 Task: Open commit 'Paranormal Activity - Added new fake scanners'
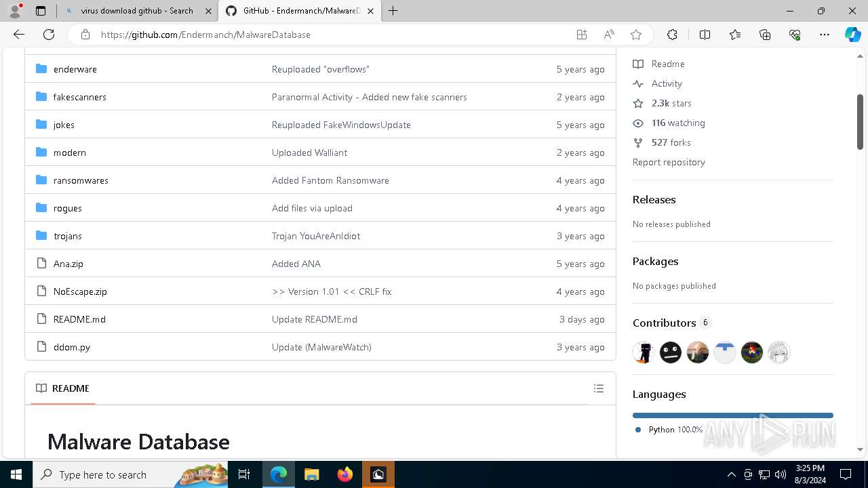(369, 97)
